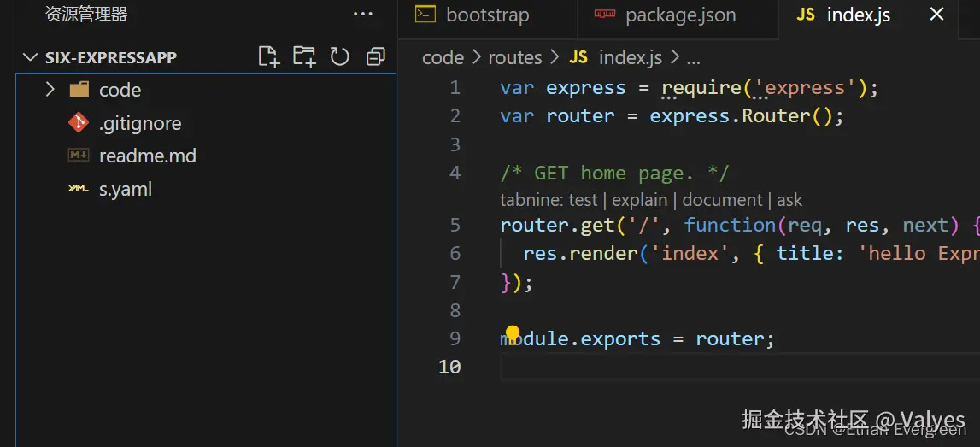Viewport: 980px width, 447px height.
Task: Click the tabnine document code lens
Action: click(x=723, y=200)
